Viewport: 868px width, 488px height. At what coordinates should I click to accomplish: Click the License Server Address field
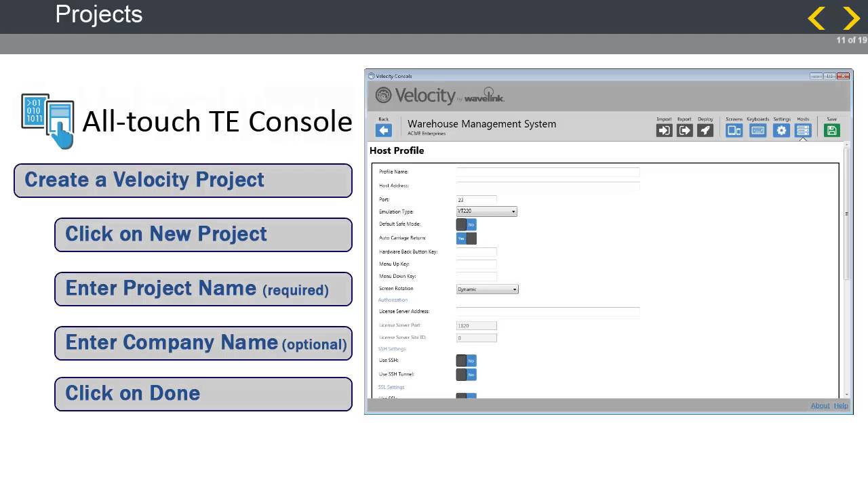548,311
